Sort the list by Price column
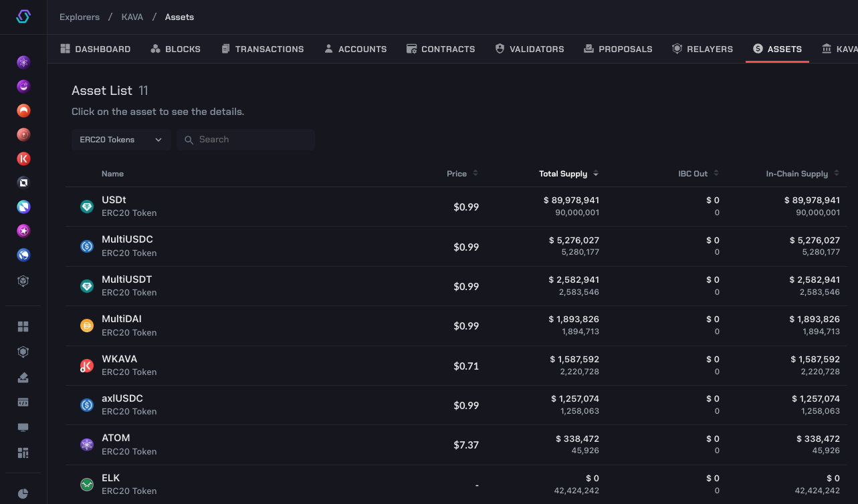 [462, 174]
